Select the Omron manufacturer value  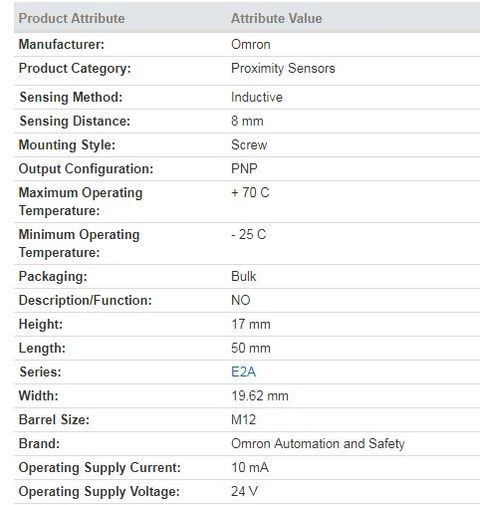click(x=251, y=44)
